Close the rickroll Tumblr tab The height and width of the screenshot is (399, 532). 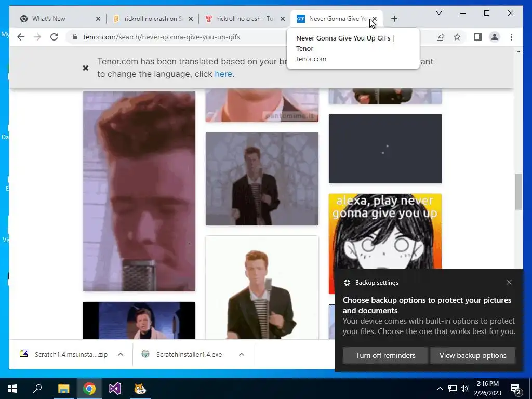coord(283,19)
